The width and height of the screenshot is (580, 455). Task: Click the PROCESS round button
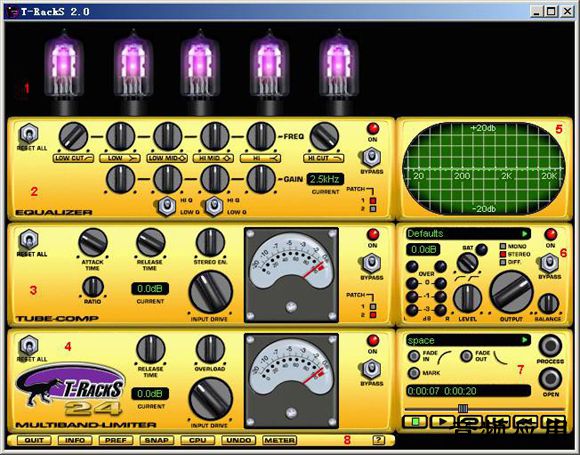[x=550, y=346]
